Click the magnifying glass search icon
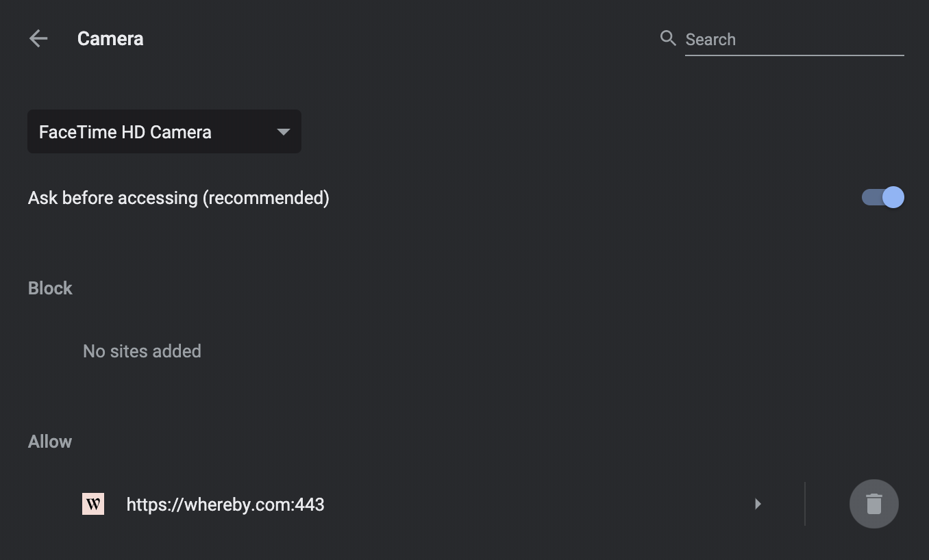This screenshot has height=560, width=929. [x=668, y=38]
